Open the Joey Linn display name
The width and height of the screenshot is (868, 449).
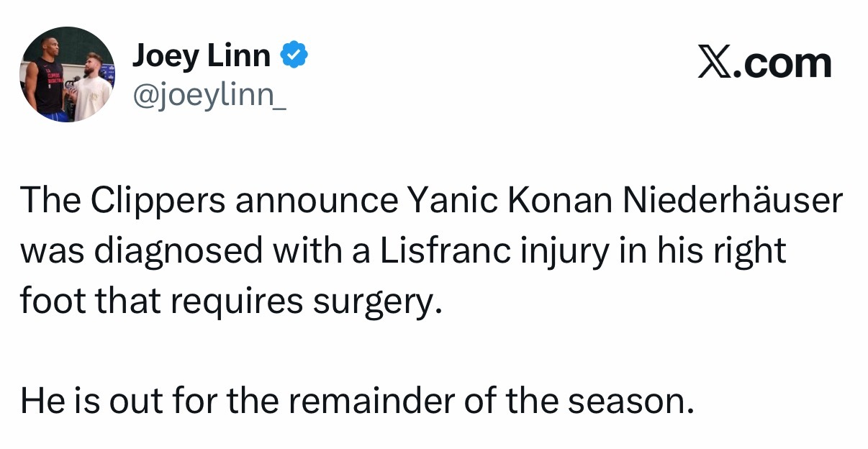tap(202, 56)
